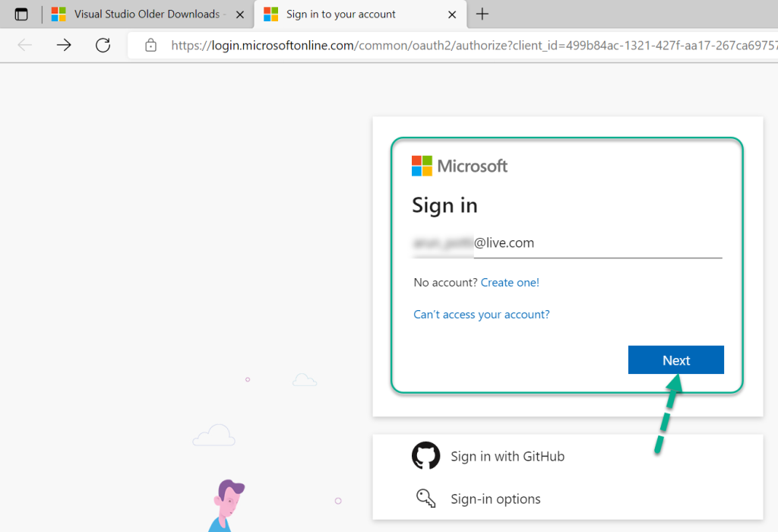Close the Visual Studio Older Downloads tab
Screen dimensions: 778x532
point(240,15)
